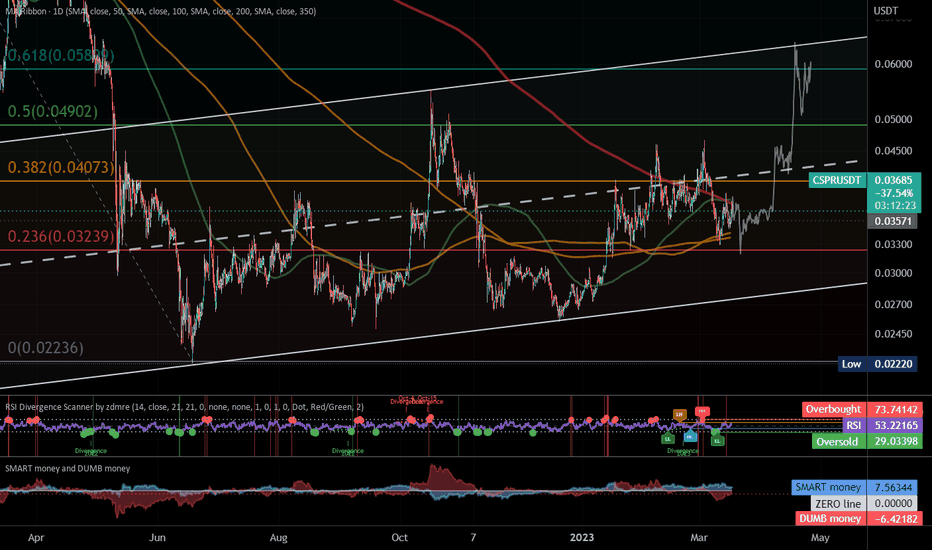
Task: Select the SMART money and DUMB money legend
Action: [68, 469]
